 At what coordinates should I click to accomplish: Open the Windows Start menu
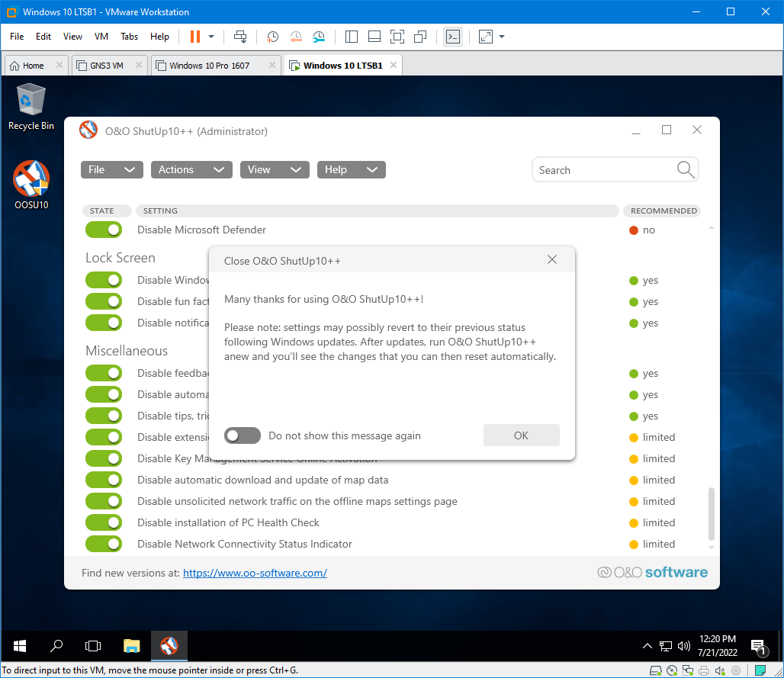click(20, 646)
